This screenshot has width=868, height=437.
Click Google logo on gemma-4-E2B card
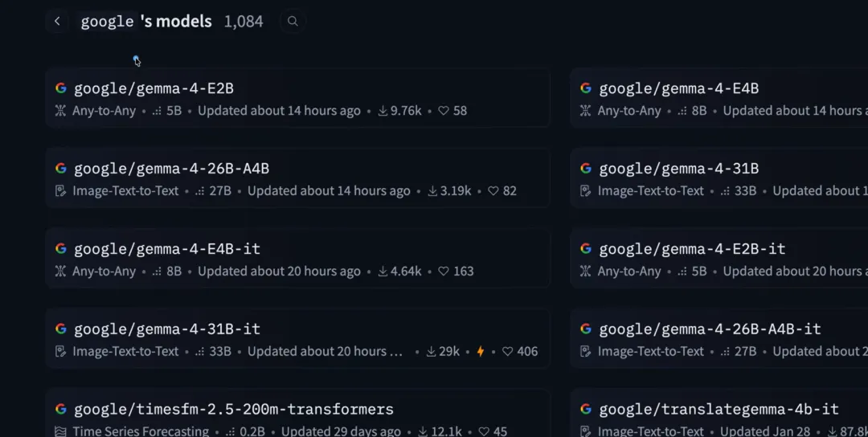click(61, 88)
